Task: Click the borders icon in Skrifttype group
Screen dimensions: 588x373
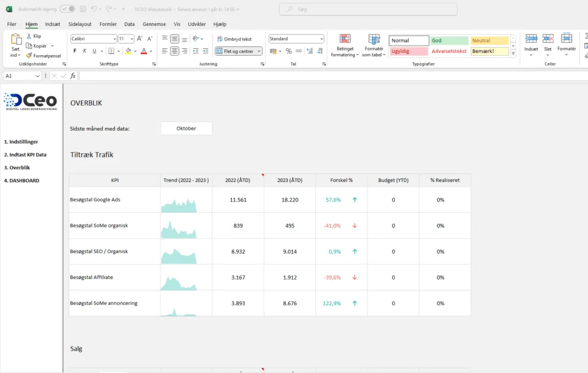Action: click(111, 51)
